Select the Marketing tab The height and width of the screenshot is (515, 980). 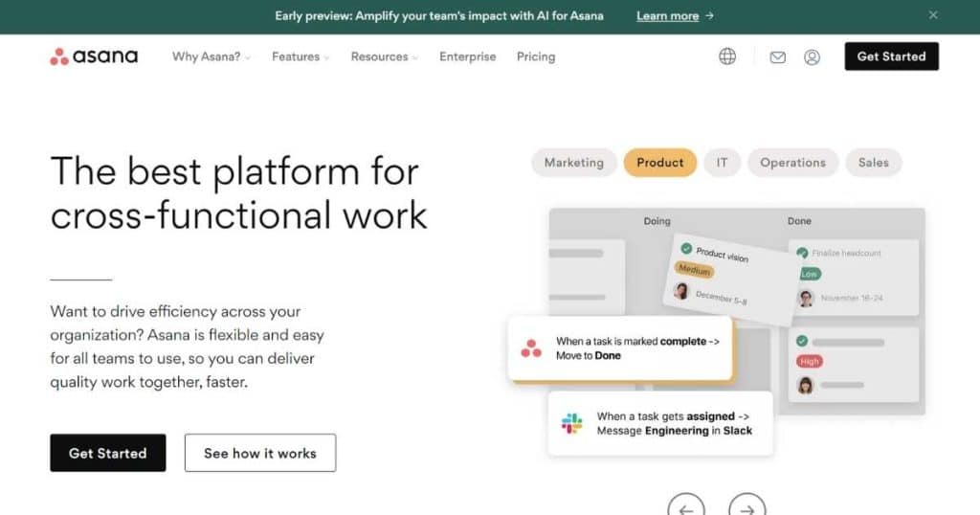(574, 163)
